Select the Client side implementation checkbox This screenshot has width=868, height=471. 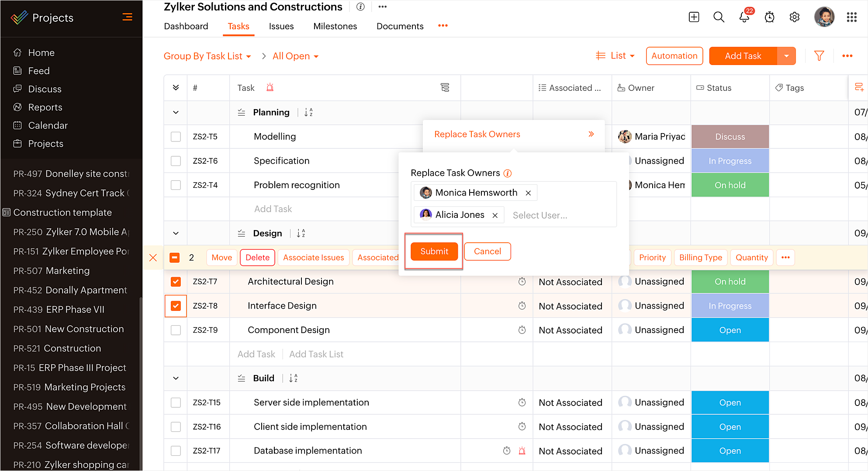[176, 426]
